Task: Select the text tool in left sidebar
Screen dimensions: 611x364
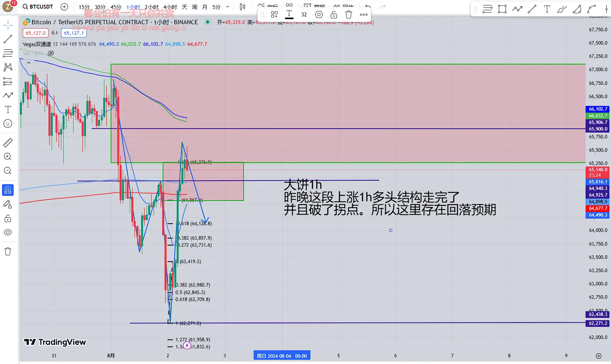Action: click(x=8, y=109)
